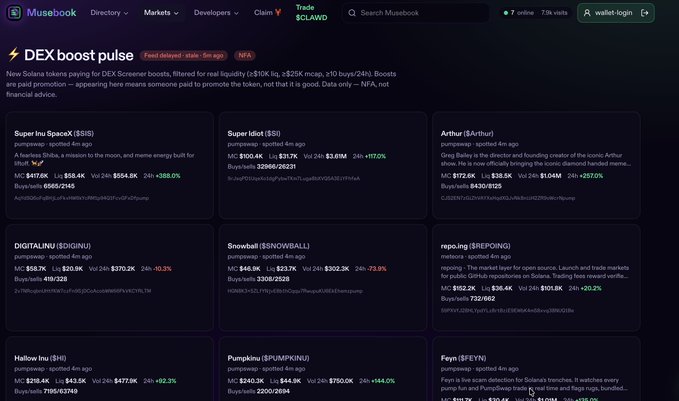Click Pumpkinu +144.0% change value

click(x=383, y=381)
